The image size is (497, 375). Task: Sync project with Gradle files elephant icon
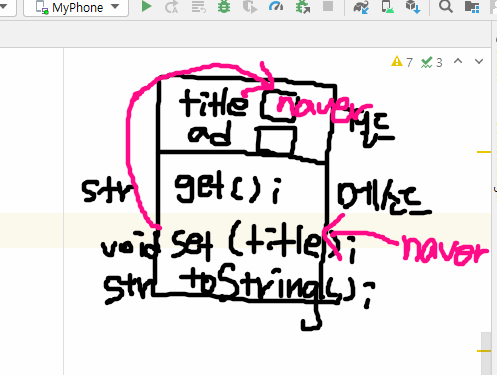(x=361, y=7)
